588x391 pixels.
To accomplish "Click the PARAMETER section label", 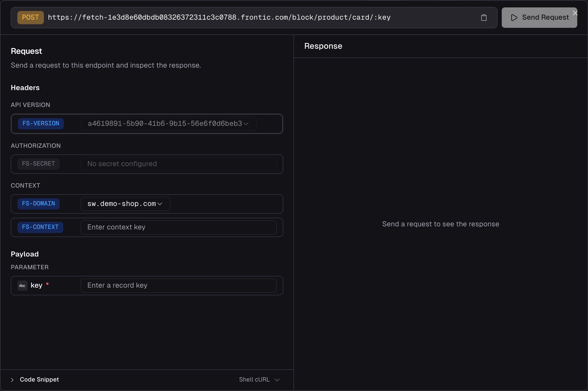I will point(30,267).
